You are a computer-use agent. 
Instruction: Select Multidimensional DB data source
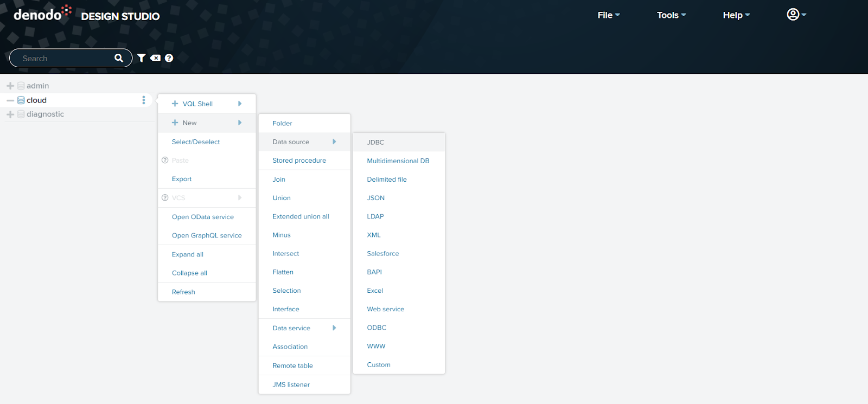coord(399,161)
